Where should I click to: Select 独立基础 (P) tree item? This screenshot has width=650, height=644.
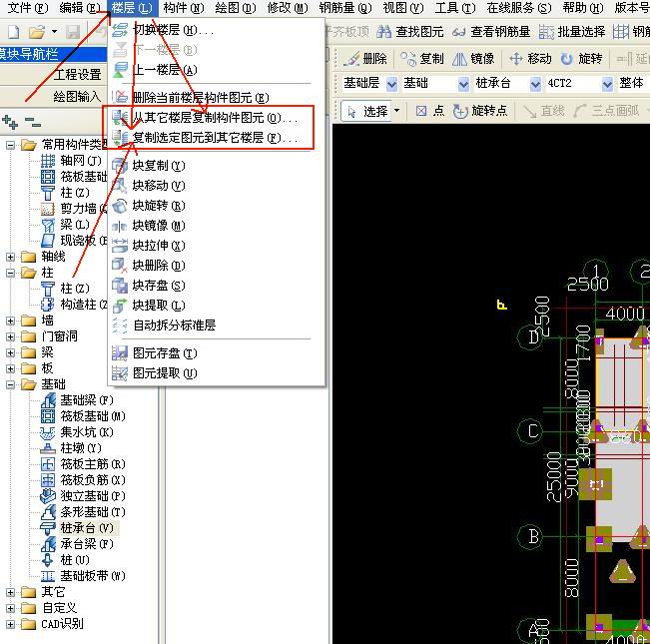[x=83, y=496]
